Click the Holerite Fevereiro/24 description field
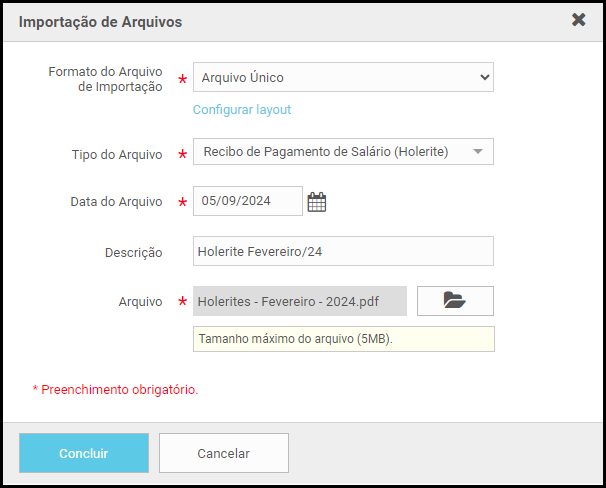Viewport: 606px width, 488px height. click(x=343, y=251)
